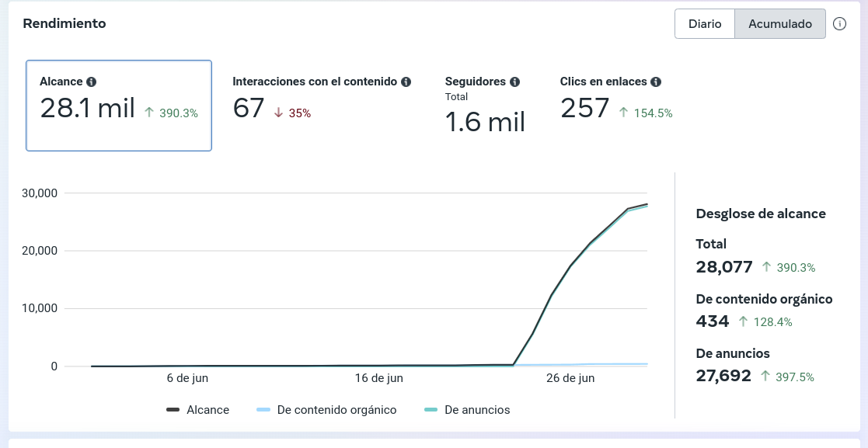This screenshot has width=868, height=448.
Task: Click the De anuncios 27,692 breakdown value
Action: point(723,376)
